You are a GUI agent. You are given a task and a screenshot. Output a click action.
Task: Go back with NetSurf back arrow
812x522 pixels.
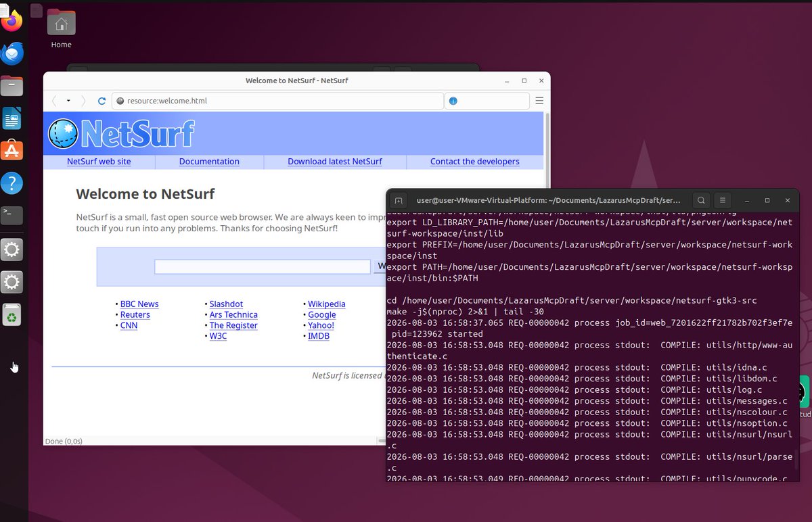click(x=54, y=101)
